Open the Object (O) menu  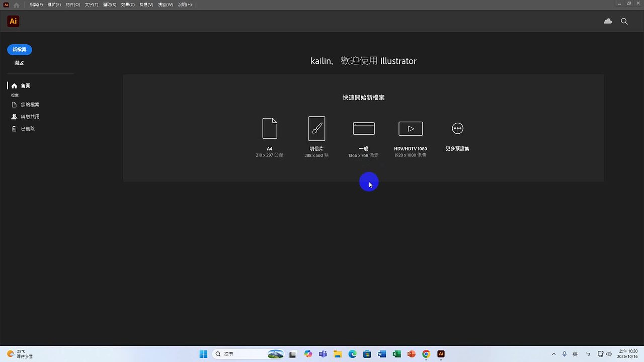click(73, 5)
